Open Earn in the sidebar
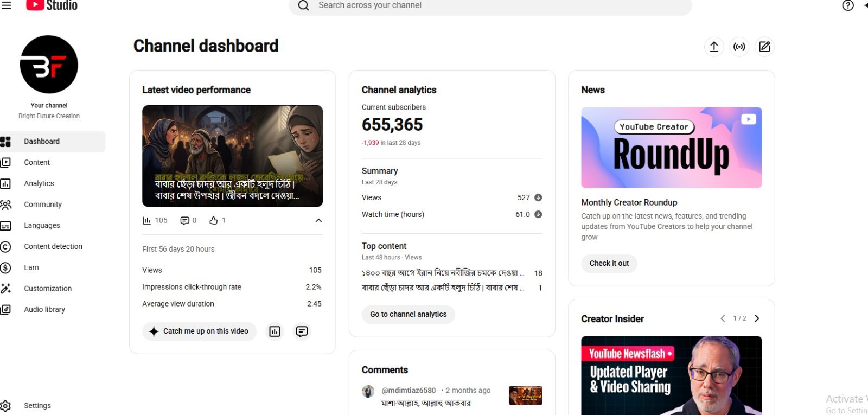This screenshot has height=415, width=868. 53,267
